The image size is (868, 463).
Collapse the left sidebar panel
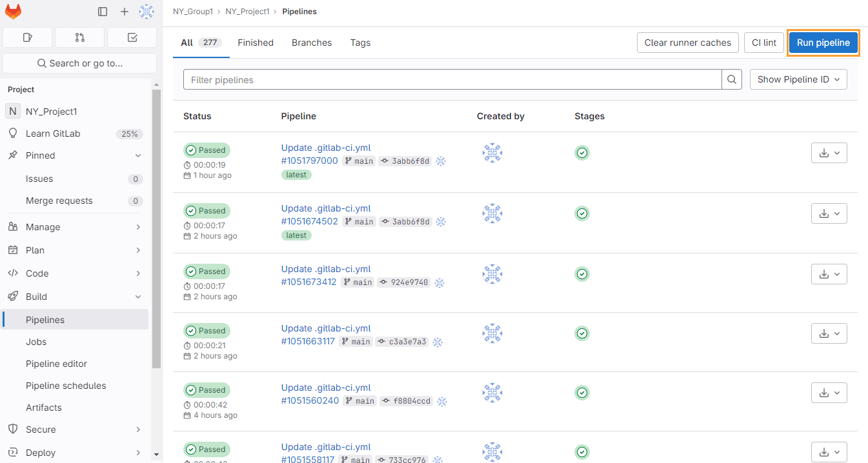(x=102, y=12)
